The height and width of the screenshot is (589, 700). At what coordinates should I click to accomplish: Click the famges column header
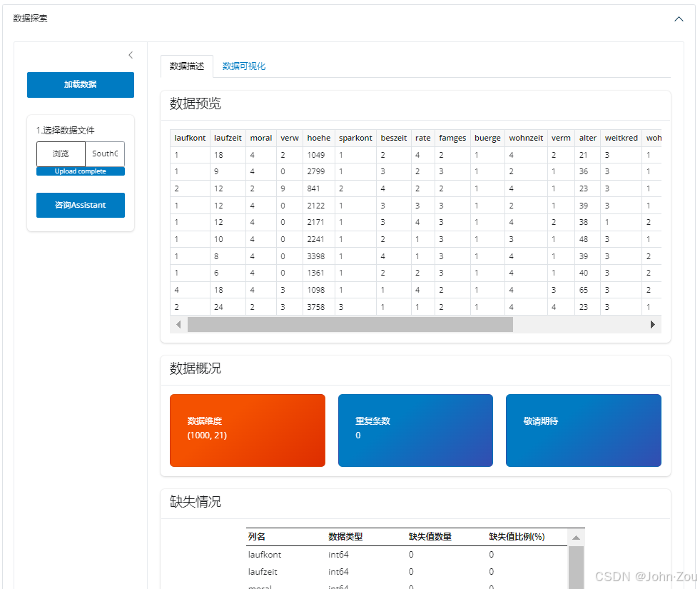452,138
